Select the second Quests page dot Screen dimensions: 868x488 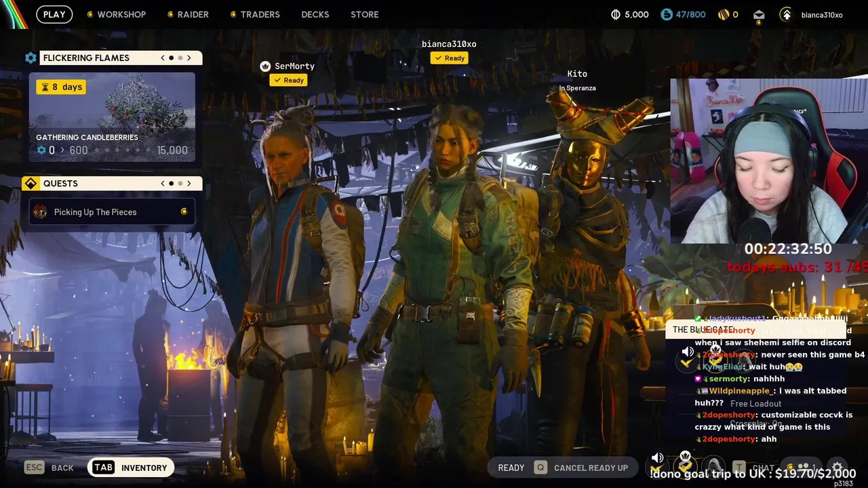[x=180, y=184]
